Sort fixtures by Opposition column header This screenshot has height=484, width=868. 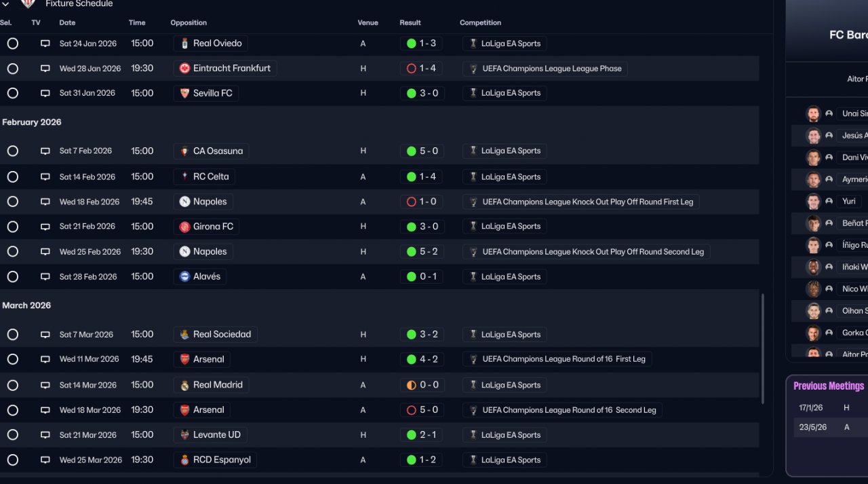(189, 22)
